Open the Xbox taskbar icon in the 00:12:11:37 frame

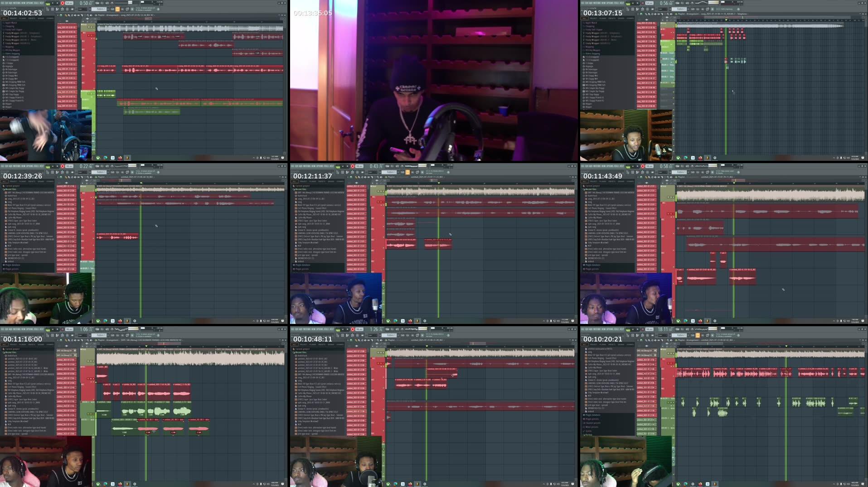click(388, 321)
